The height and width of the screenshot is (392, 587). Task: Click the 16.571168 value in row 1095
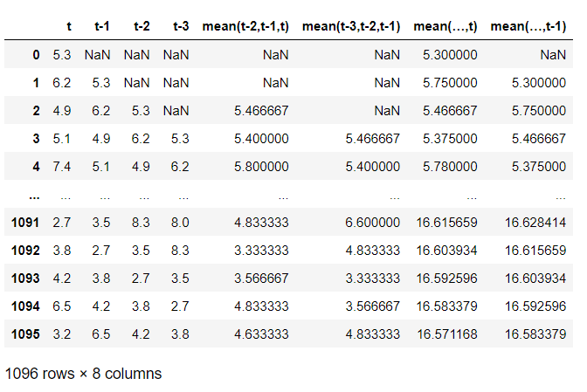[446, 333]
